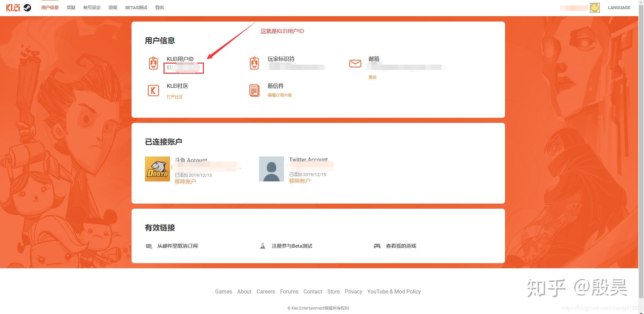Click the 已添加 2019/12/15 date under 斗鱼 Account

pos(193,175)
